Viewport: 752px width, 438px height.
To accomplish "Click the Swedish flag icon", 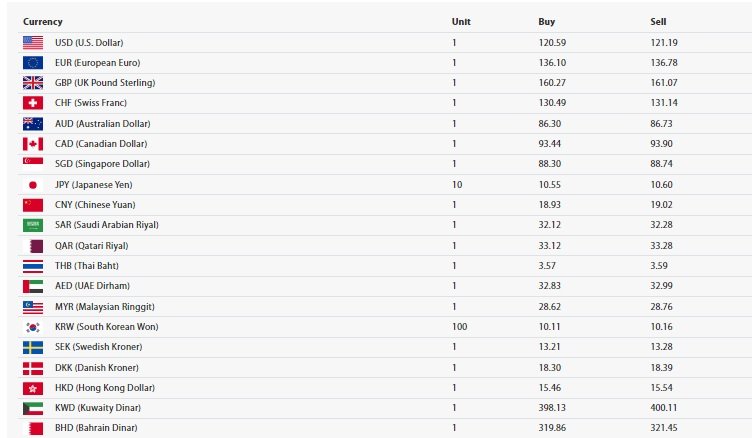I will [33, 347].
